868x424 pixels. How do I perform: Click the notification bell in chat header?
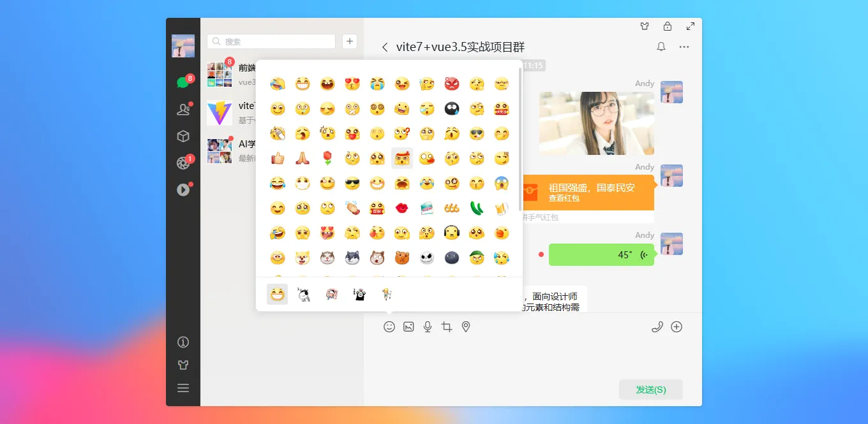(661, 47)
